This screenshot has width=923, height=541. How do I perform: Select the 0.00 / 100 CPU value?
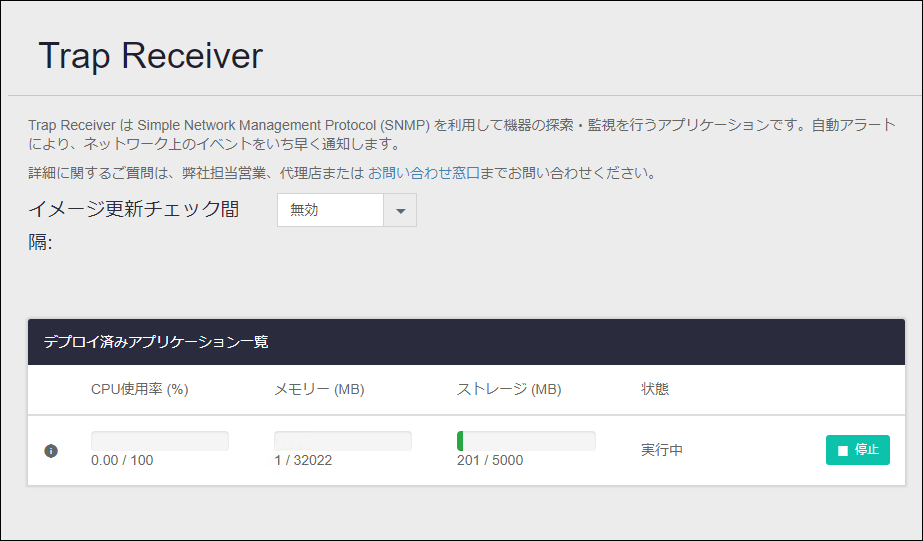click(x=122, y=460)
